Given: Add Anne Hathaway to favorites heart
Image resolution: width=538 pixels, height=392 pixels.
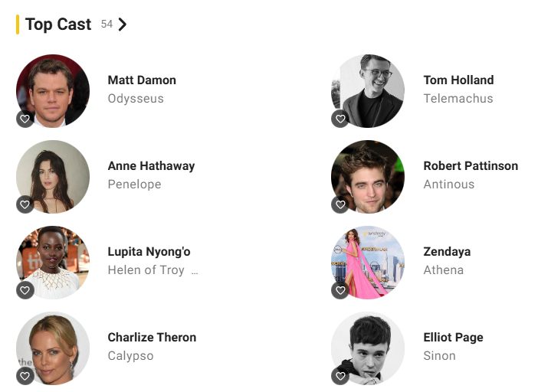Looking at the screenshot, I should (x=25, y=204).
